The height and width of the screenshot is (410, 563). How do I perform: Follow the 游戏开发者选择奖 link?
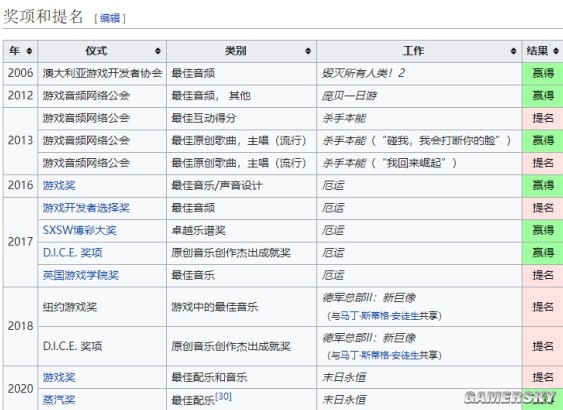[x=86, y=208]
